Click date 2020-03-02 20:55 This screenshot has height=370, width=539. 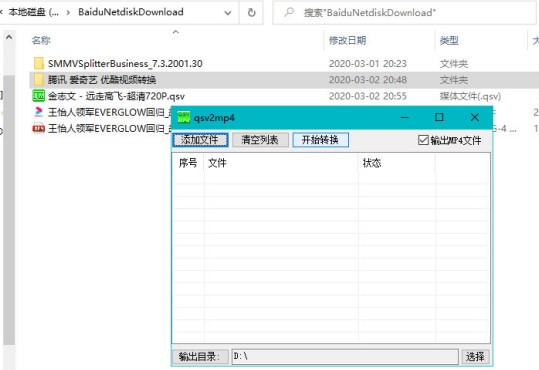tap(367, 96)
